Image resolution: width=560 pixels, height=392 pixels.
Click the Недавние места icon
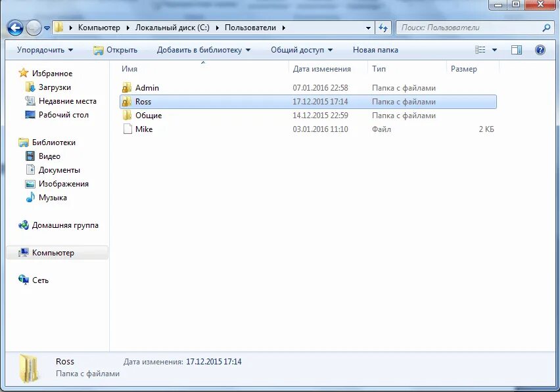coord(30,100)
